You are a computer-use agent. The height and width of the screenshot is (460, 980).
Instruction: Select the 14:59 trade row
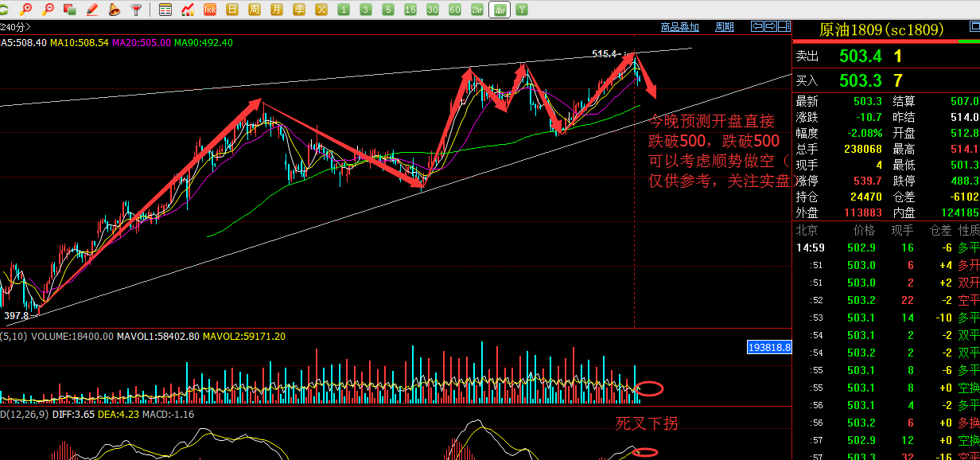(x=886, y=248)
